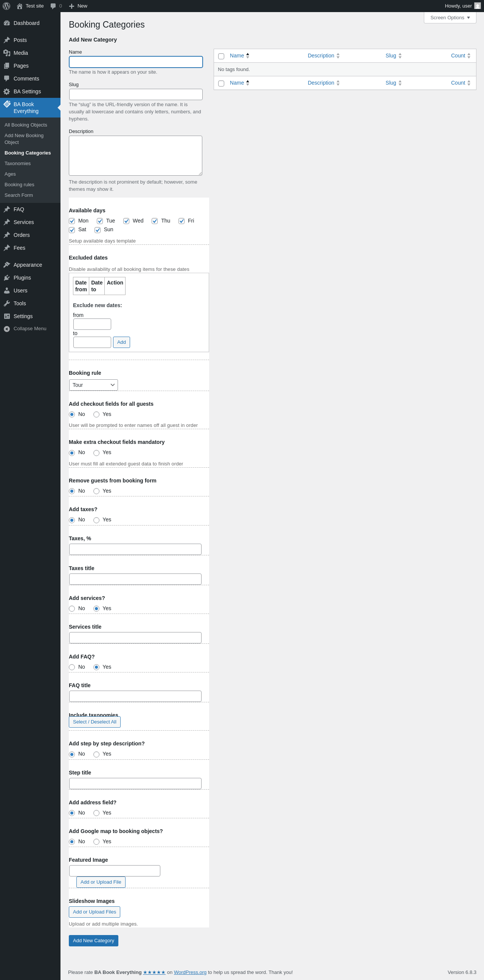Uncheck the Sun available day checkbox
484x980 pixels.
(98, 230)
